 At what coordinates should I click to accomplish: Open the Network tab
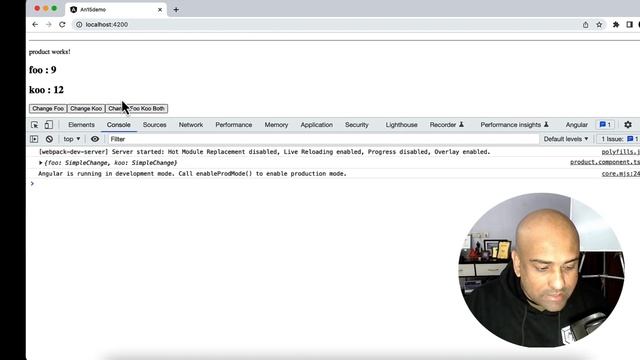191,125
